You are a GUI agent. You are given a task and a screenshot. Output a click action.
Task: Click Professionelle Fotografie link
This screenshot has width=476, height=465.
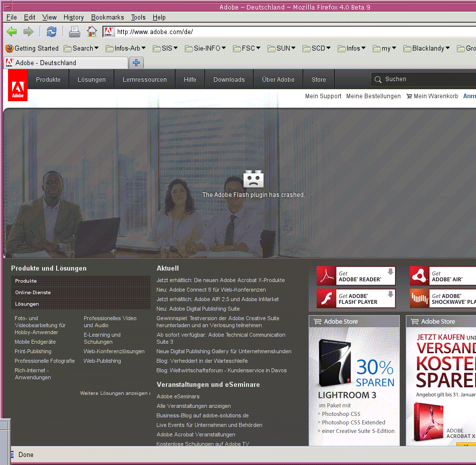[x=45, y=361]
